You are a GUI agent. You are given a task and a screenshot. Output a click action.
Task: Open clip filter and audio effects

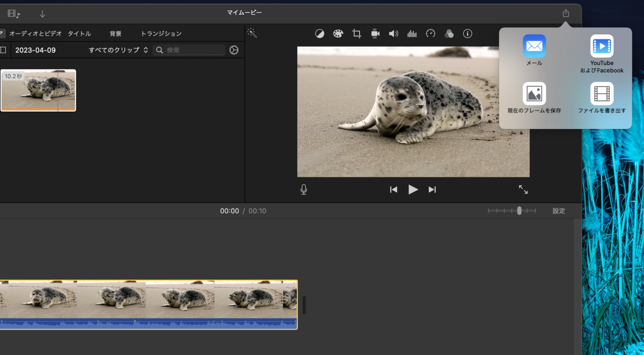pyautogui.click(x=449, y=34)
